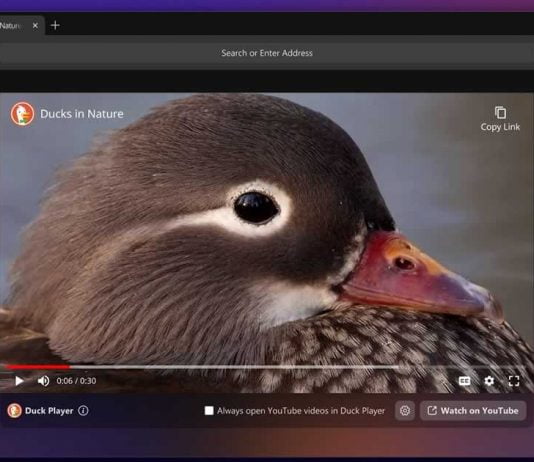Play the Ducks in Nature video
The width and height of the screenshot is (534, 462).
[x=19, y=381]
